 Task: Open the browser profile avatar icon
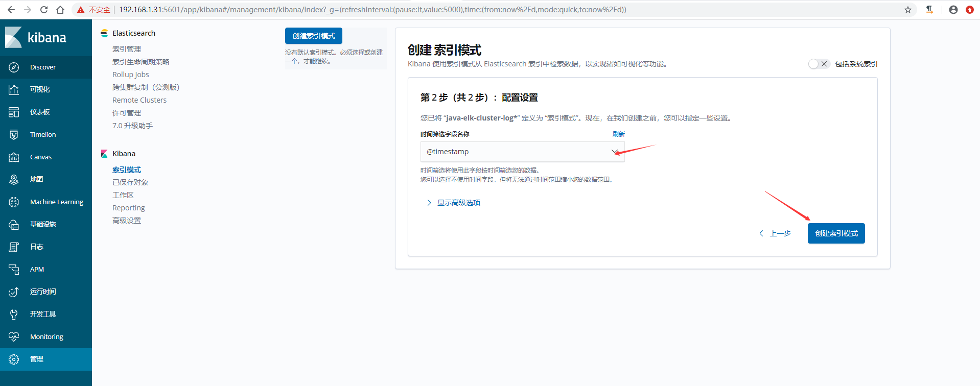[953, 10]
